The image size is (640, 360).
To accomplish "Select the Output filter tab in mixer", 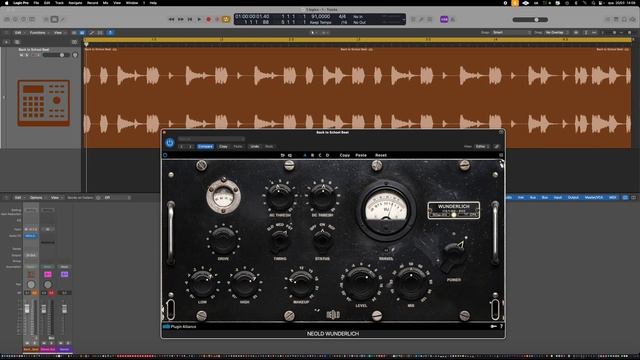I will coord(573,198).
